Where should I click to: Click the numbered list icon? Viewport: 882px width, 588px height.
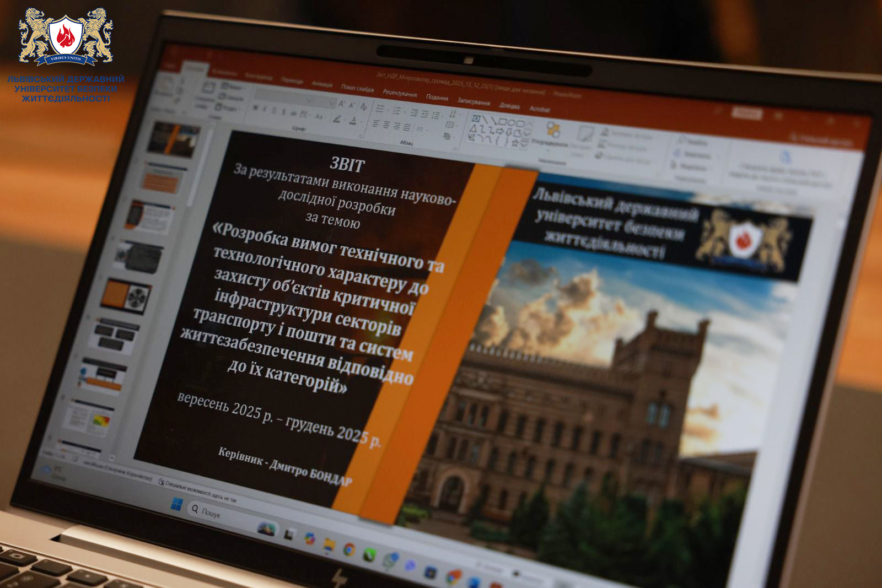[397, 111]
